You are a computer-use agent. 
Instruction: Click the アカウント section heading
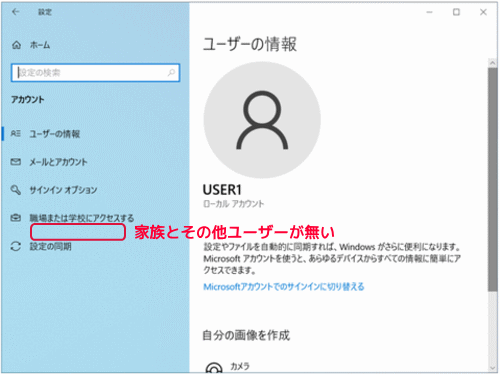tap(28, 100)
